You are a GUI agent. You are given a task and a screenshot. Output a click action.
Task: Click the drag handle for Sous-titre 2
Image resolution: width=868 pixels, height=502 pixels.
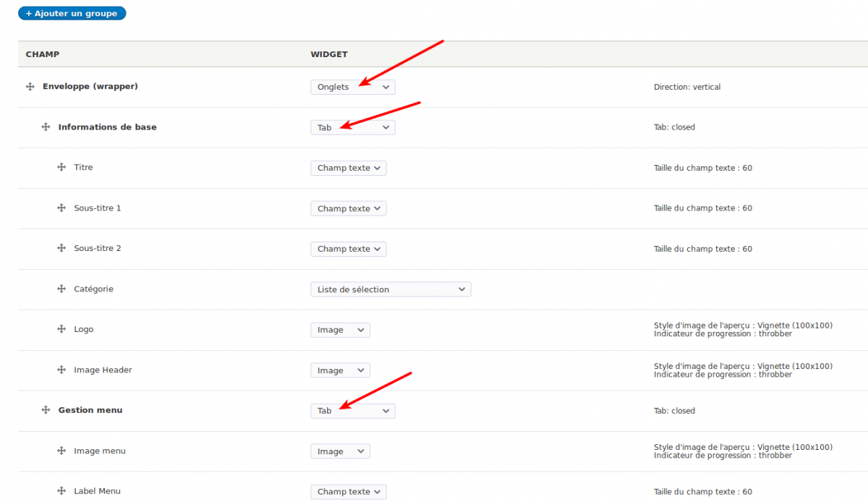click(61, 249)
